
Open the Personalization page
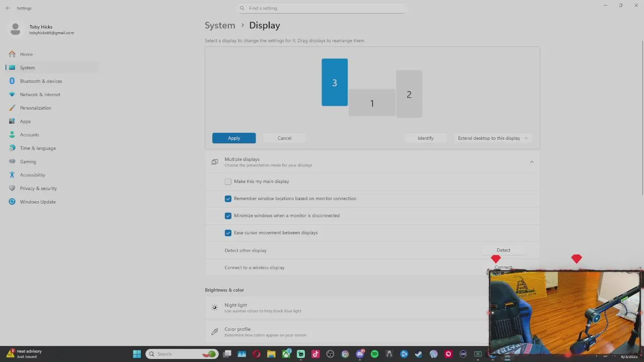pos(52,108)
